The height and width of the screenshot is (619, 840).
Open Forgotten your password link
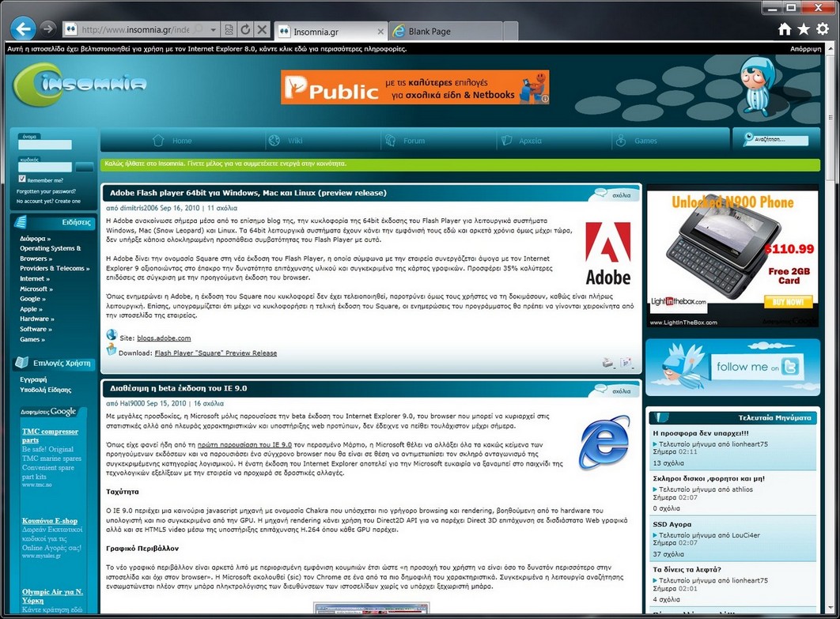(x=46, y=191)
